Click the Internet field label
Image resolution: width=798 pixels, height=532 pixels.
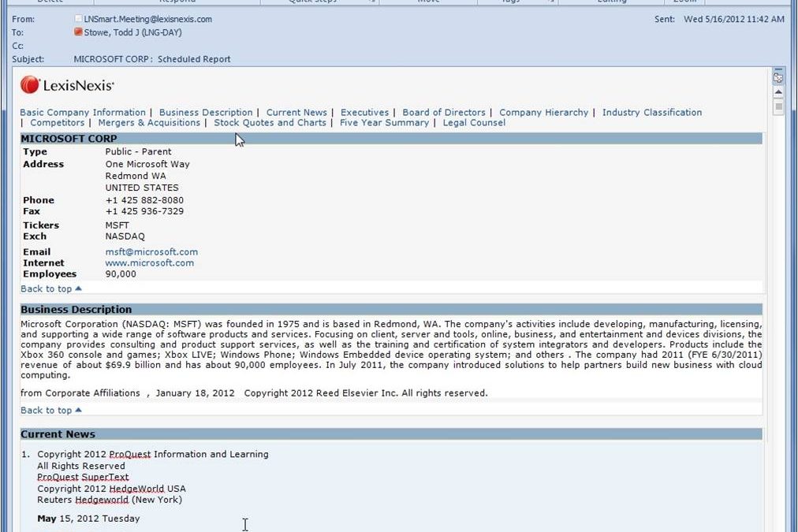(44, 263)
